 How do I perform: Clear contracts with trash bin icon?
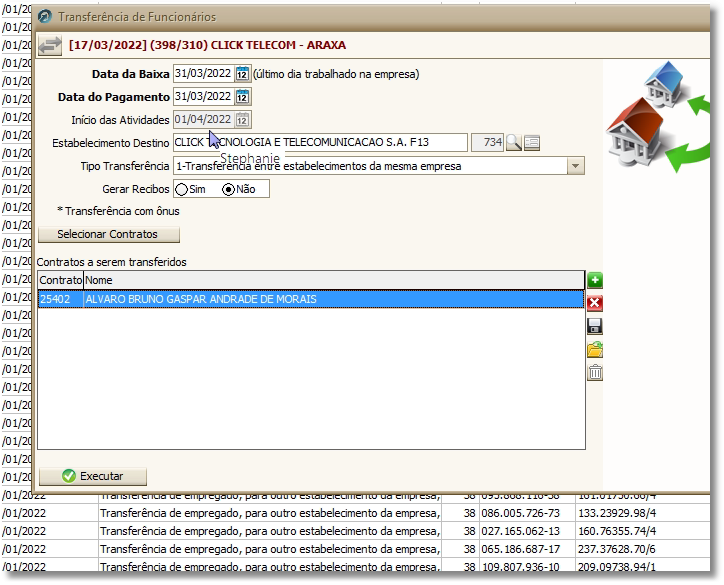595,373
